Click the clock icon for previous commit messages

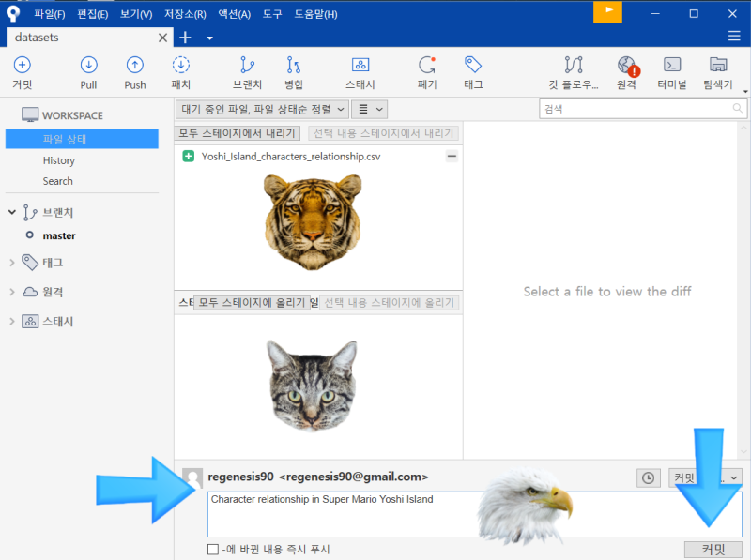[x=648, y=477]
